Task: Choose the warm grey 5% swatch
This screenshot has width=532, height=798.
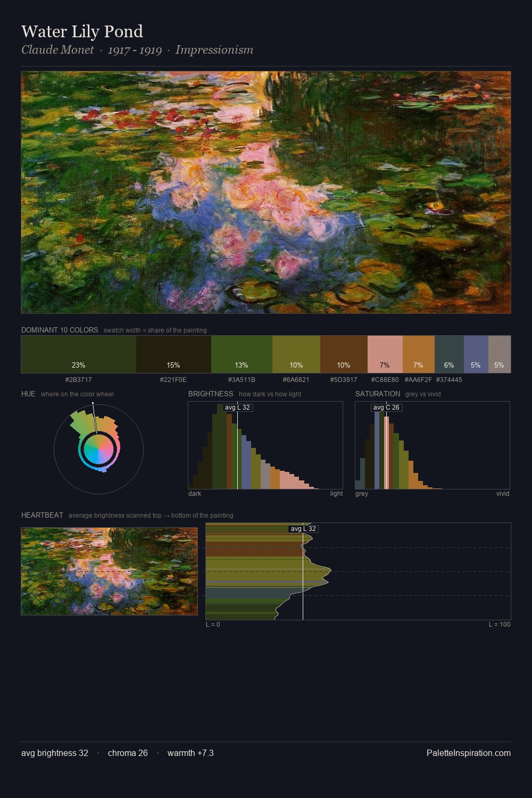Action: point(500,354)
